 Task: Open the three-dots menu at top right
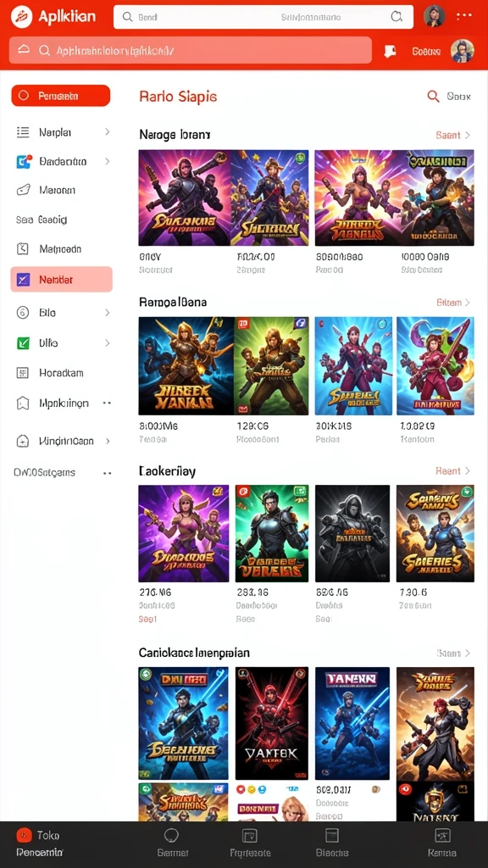click(x=464, y=16)
